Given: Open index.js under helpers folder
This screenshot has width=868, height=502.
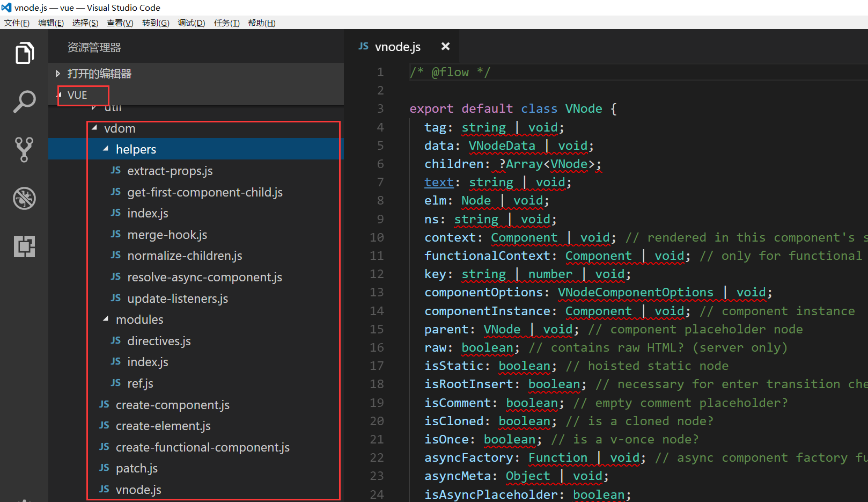Looking at the screenshot, I should click(148, 213).
